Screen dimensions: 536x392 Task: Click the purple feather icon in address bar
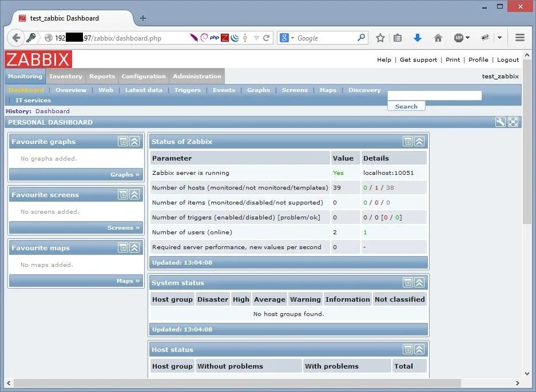[x=194, y=38]
